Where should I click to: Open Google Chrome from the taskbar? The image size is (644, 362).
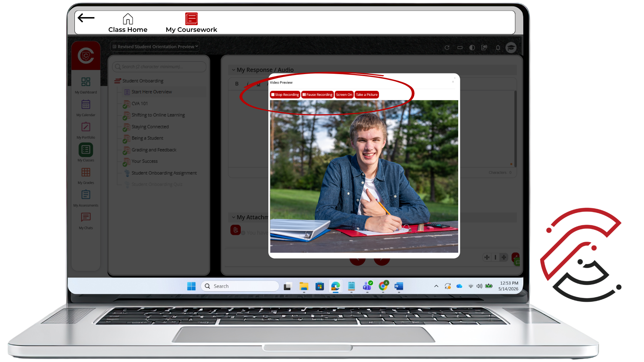(383, 286)
